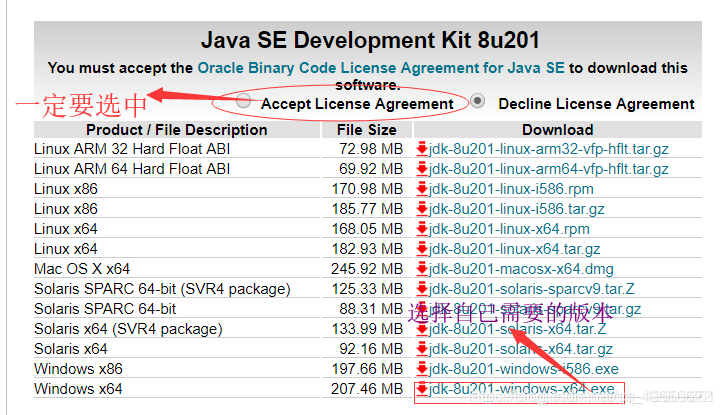Download jdk-8u201-linux-arm64-vfp-hflt.tar.gz link
The width and height of the screenshot is (722, 415).
tap(548, 169)
